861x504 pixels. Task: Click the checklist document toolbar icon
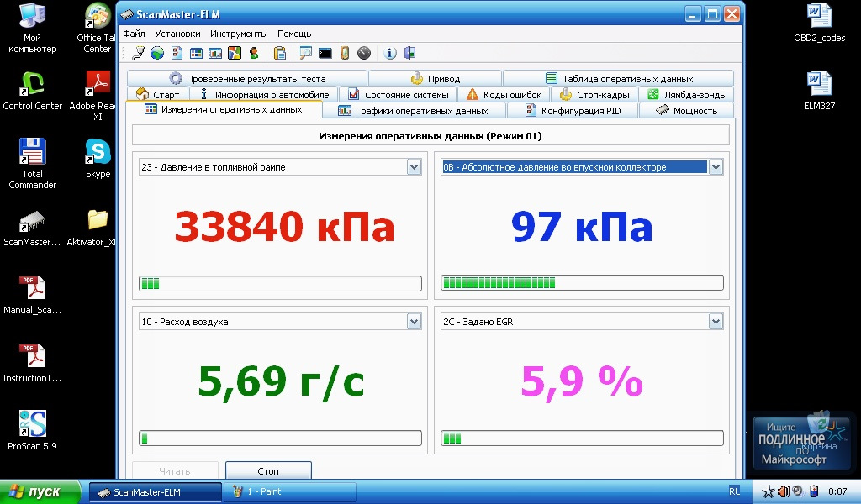[177, 53]
